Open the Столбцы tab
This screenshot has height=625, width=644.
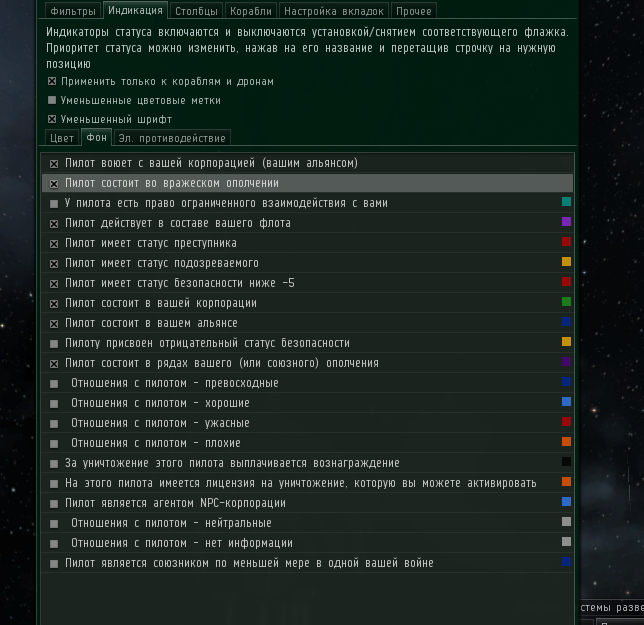coord(196,11)
